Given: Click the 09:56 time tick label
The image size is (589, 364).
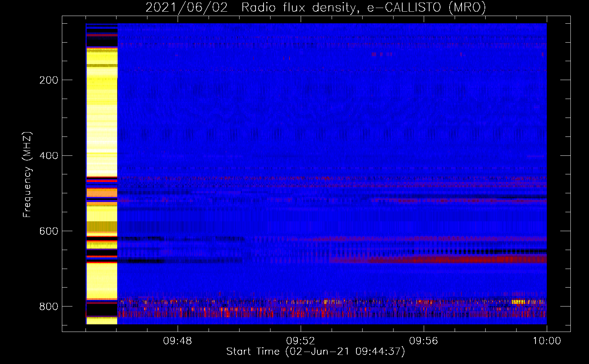Looking at the screenshot, I should click(x=423, y=341).
